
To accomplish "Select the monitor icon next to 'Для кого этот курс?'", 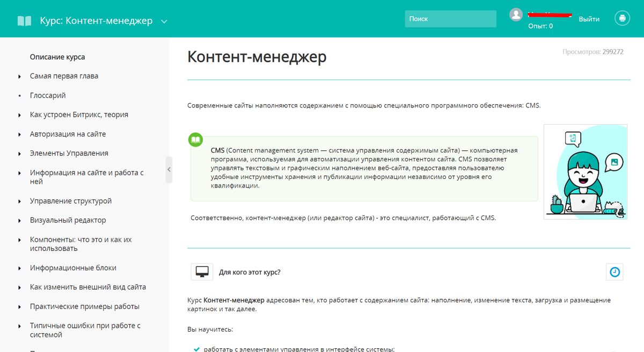I will [x=201, y=271].
